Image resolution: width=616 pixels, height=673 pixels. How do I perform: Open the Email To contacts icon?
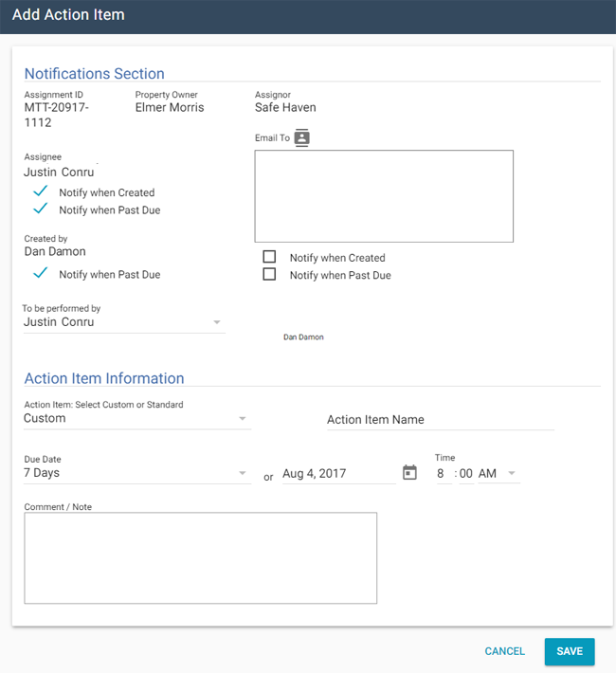302,137
